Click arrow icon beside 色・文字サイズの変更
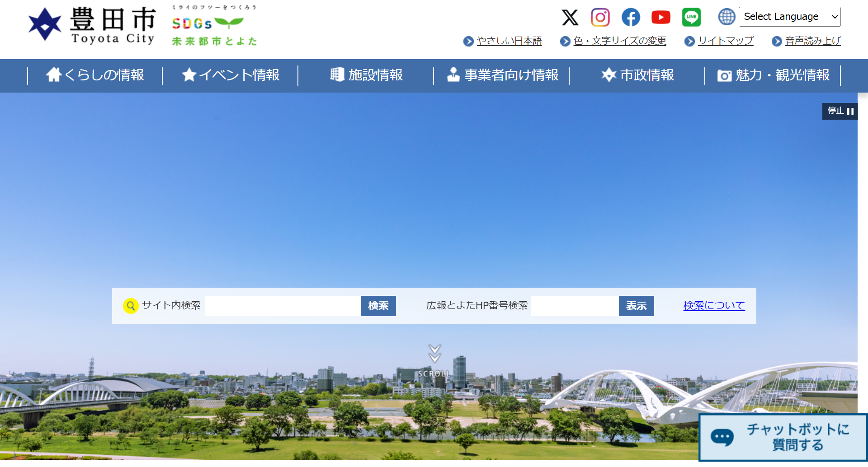The width and height of the screenshot is (868, 467). coord(566,41)
